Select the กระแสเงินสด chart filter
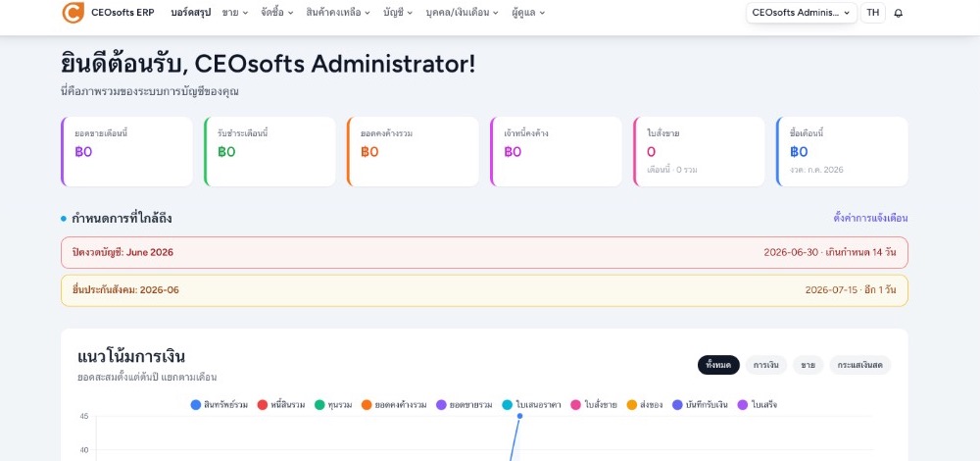The height and width of the screenshot is (461, 980). click(860, 365)
